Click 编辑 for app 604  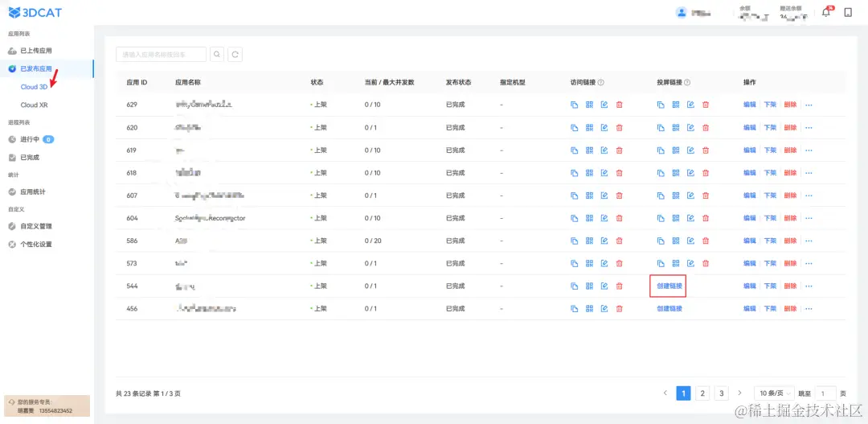tap(750, 218)
